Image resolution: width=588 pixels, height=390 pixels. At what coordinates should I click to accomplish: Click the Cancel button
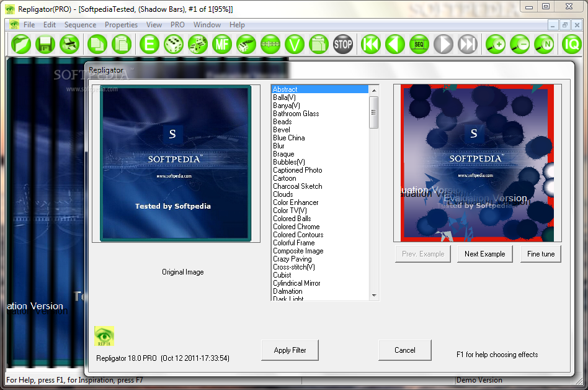tap(404, 350)
